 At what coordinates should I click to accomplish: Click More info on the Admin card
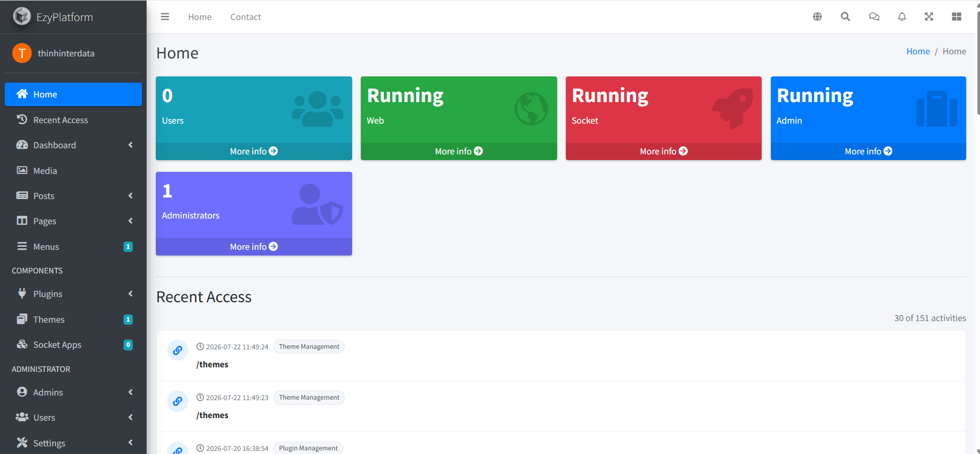pyautogui.click(x=868, y=151)
